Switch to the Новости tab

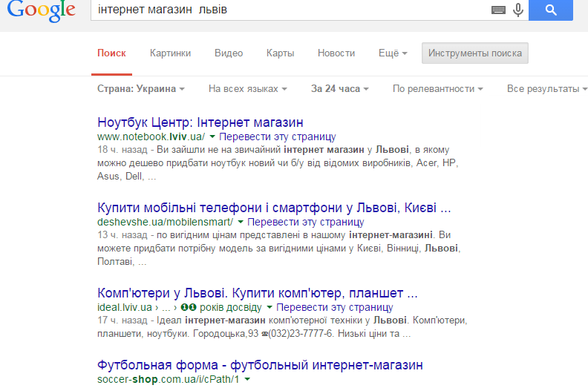pyautogui.click(x=336, y=53)
